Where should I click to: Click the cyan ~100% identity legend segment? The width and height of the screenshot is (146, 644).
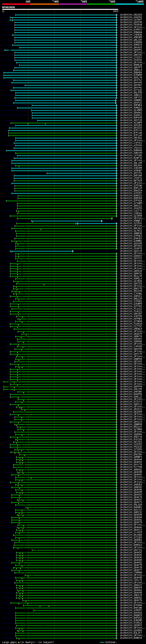tap(129, 4)
